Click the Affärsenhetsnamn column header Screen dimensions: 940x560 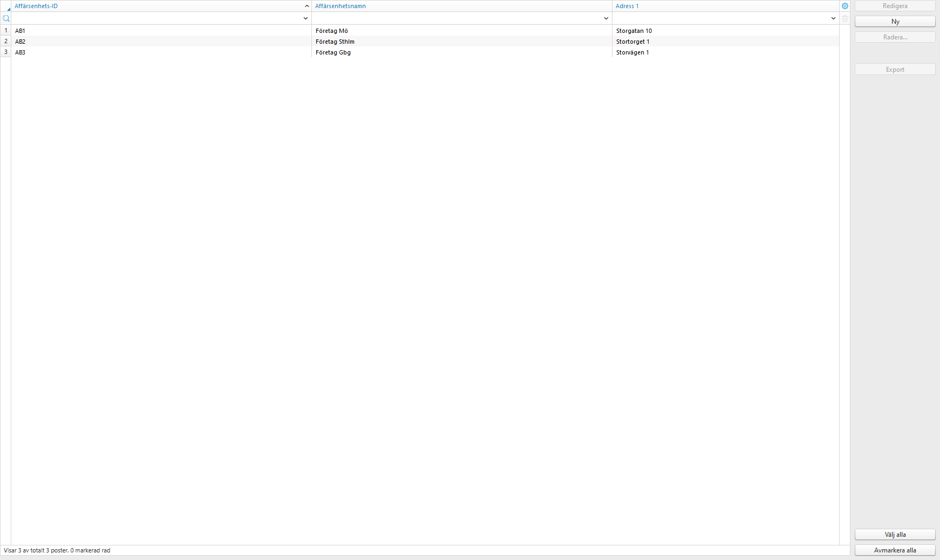coord(340,5)
